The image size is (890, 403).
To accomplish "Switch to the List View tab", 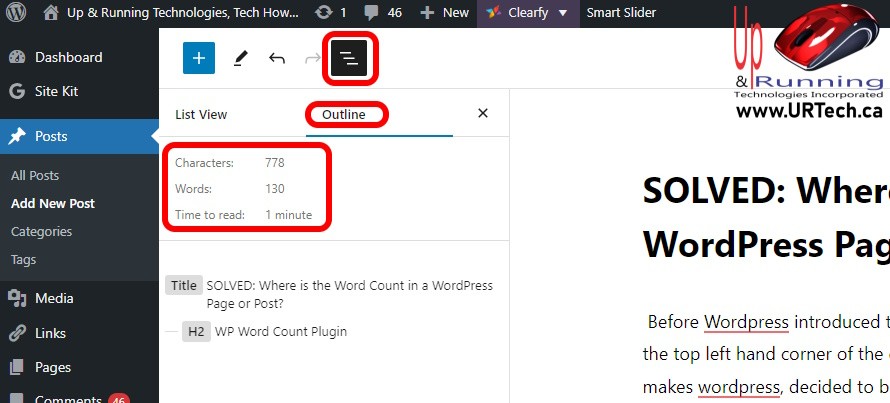I will tap(201, 114).
